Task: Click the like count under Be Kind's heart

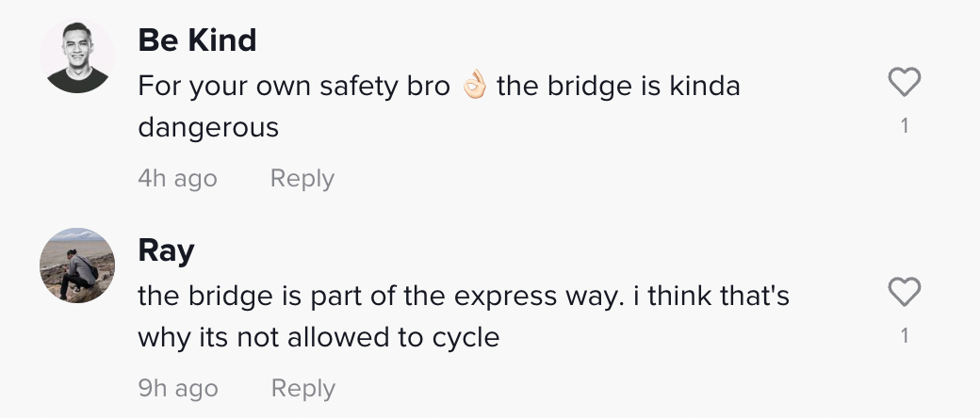Action: point(905,125)
